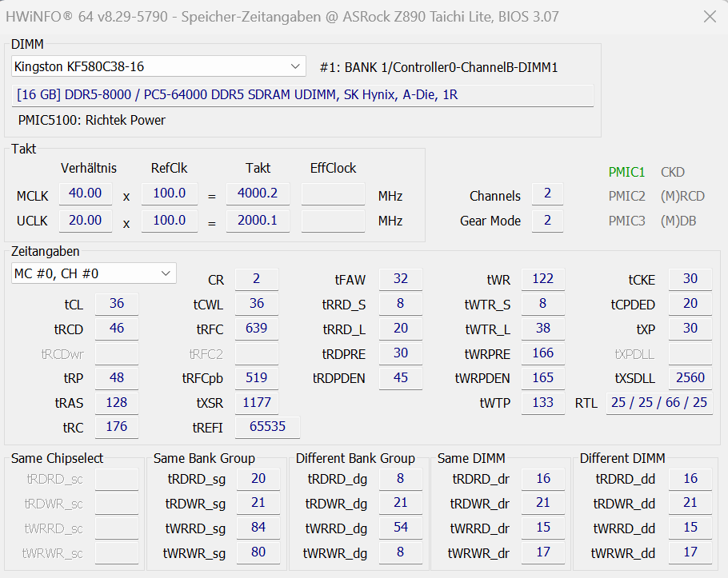Click the tCPDED value 20
Screen dimensions: 728x578
tap(690, 304)
